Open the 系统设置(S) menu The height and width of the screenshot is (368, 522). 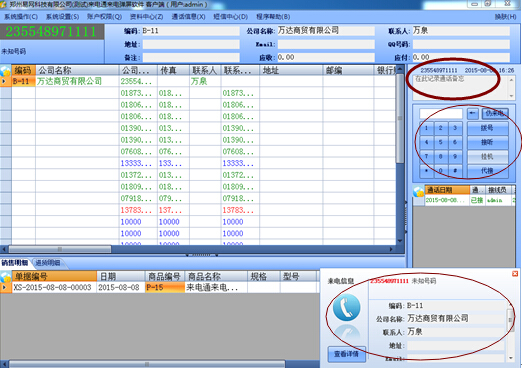pos(62,17)
